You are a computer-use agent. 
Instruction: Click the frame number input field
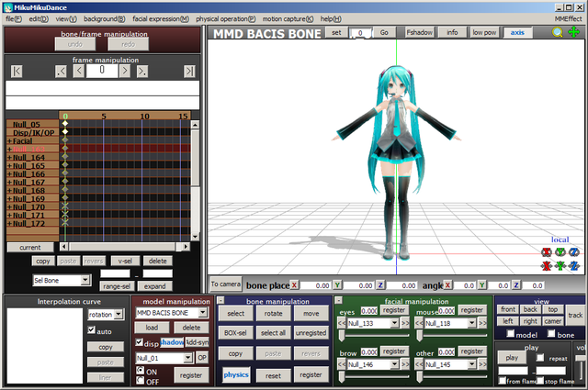click(102, 71)
